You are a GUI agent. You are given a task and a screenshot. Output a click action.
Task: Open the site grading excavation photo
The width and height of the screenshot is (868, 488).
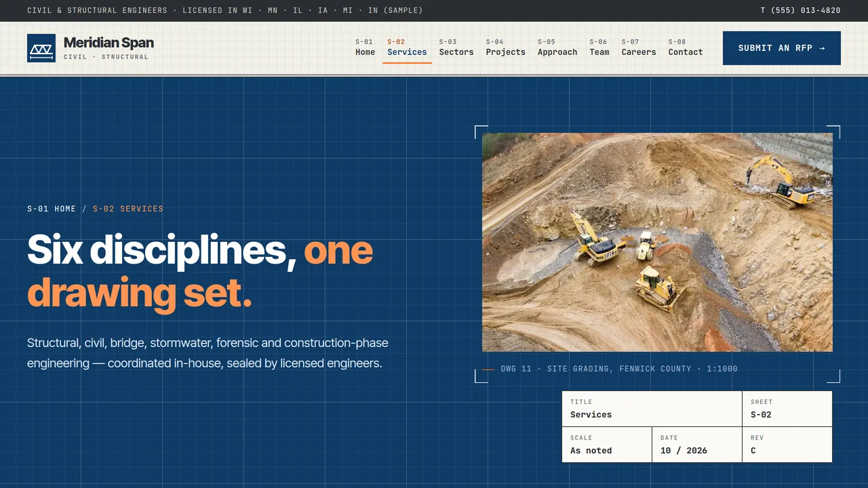point(657,242)
